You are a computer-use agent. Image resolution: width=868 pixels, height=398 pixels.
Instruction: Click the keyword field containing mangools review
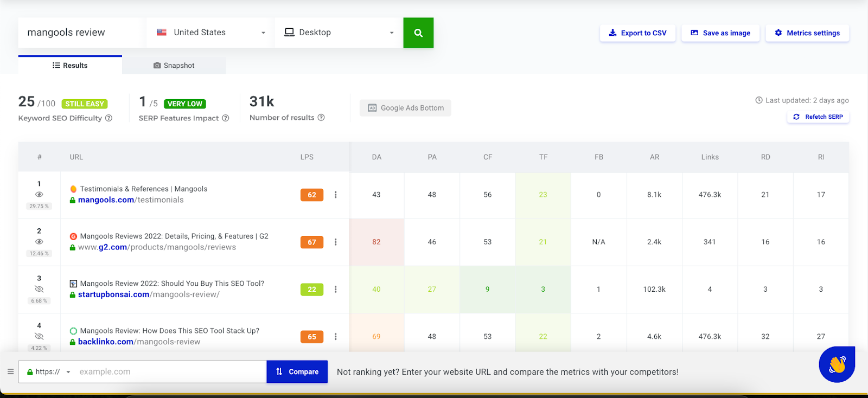[81, 33]
